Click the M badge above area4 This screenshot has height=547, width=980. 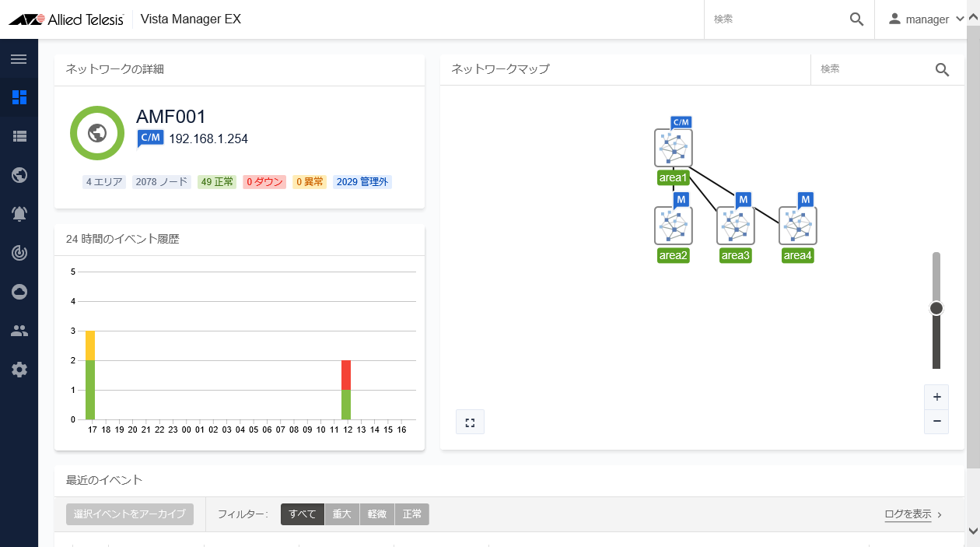click(805, 199)
